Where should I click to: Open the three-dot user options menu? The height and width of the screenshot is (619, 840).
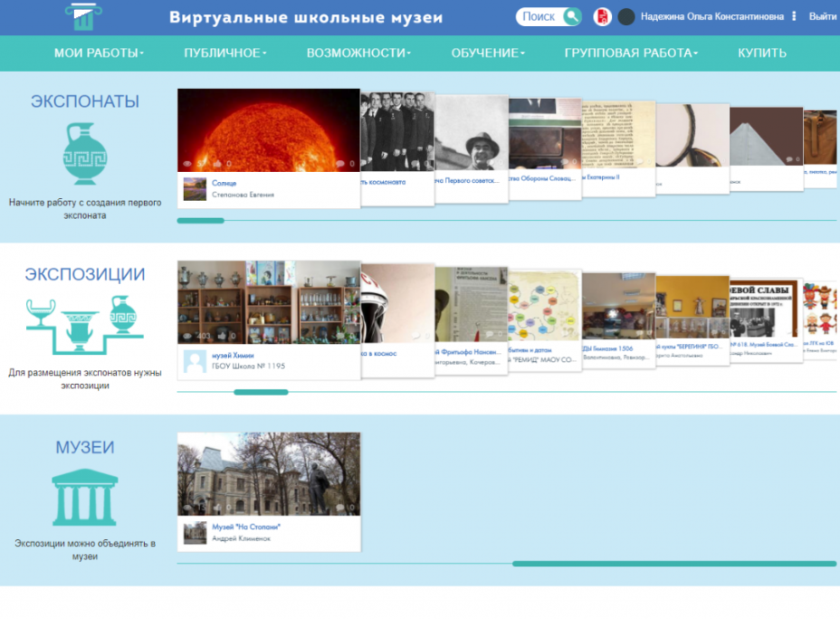794,16
